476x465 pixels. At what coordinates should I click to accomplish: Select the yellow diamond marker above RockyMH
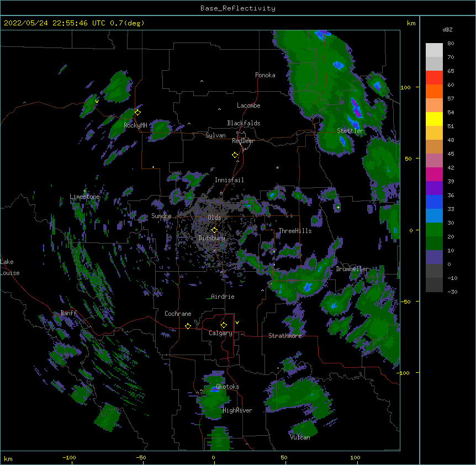[137, 112]
